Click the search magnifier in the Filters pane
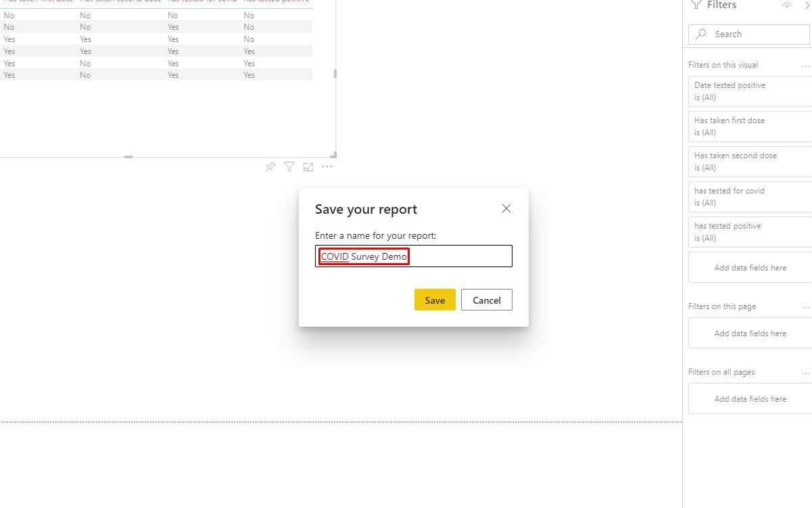 (702, 34)
